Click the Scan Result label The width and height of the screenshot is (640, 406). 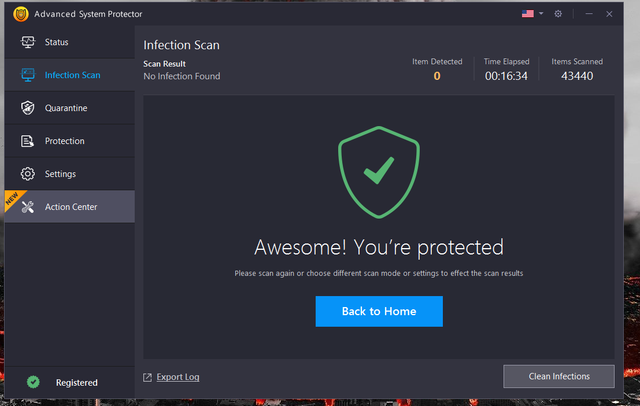[164, 64]
